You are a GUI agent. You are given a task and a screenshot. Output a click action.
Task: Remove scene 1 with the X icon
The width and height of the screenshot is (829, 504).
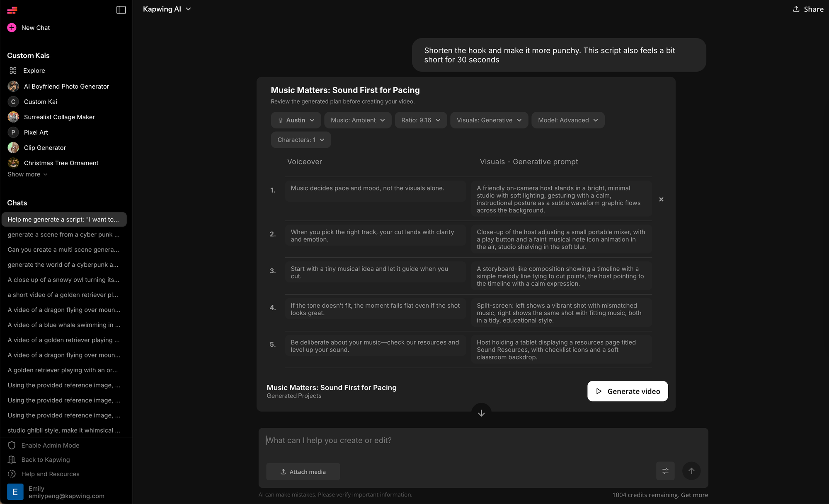pyautogui.click(x=661, y=200)
